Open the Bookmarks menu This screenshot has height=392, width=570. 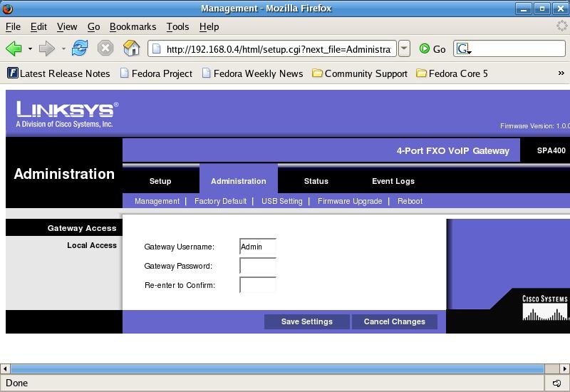tap(133, 26)
